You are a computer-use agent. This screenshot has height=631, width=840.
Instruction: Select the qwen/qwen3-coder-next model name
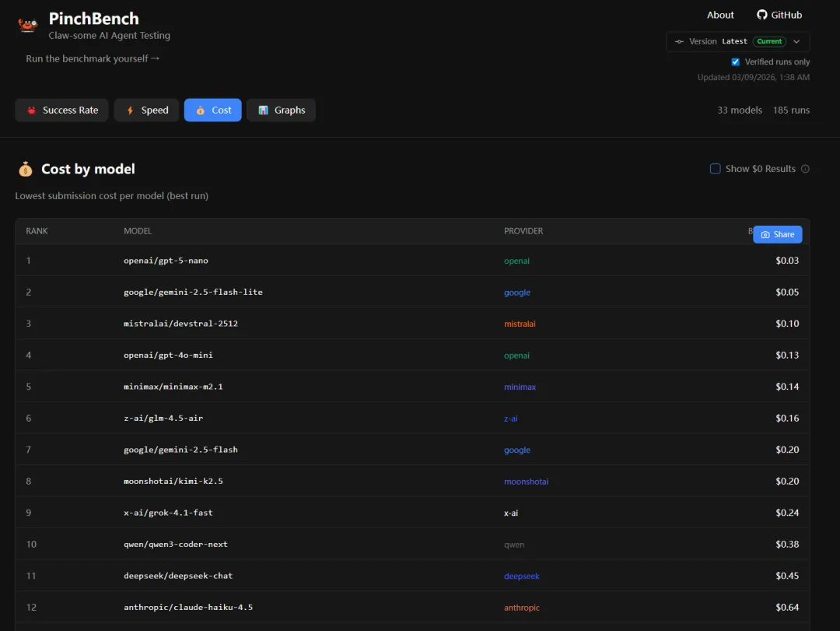176,544
